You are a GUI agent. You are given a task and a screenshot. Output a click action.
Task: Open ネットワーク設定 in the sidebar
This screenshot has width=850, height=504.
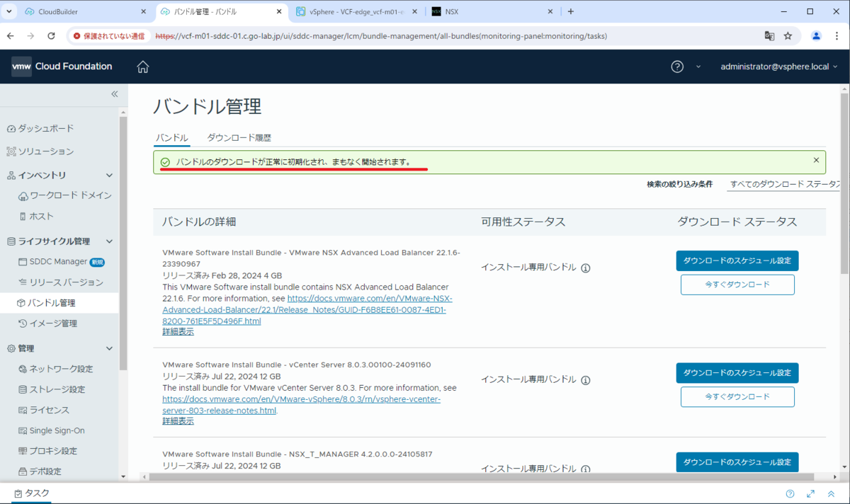point(56,369)
